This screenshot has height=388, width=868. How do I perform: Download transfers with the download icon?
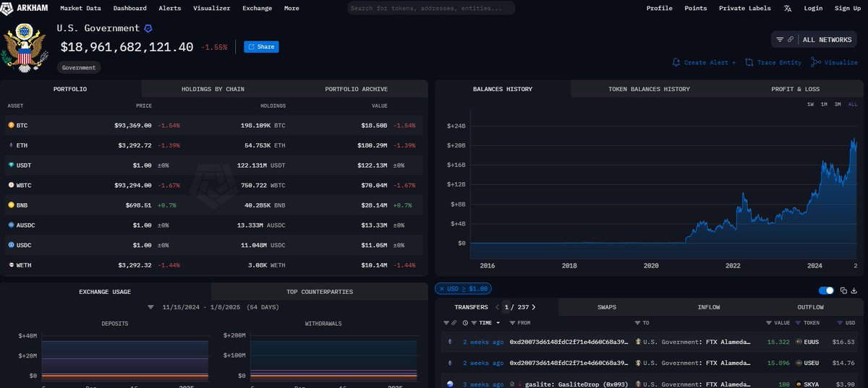pos(854,290)
